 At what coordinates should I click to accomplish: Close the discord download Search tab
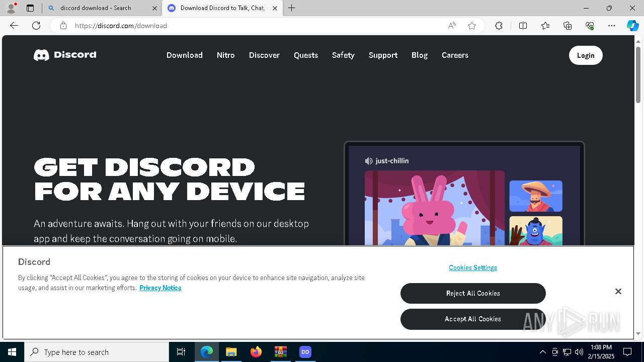point(154,8)
